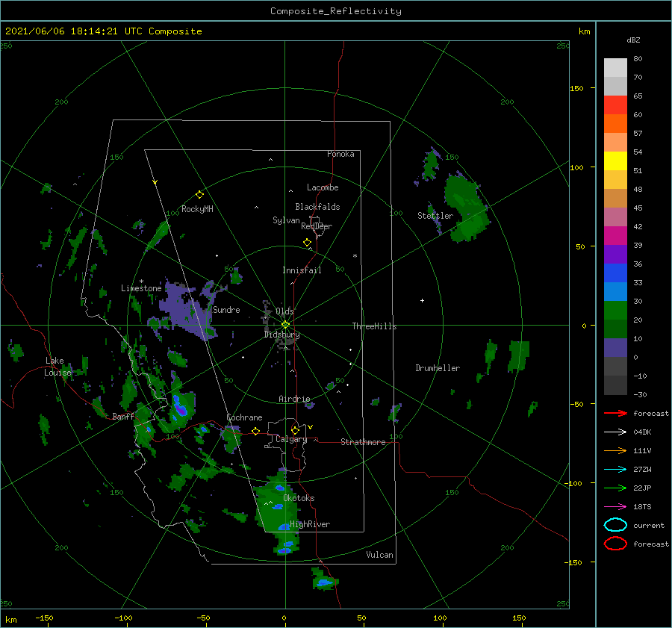
Task: Click the white 04DK arrow legend icon
Action: 615,432
